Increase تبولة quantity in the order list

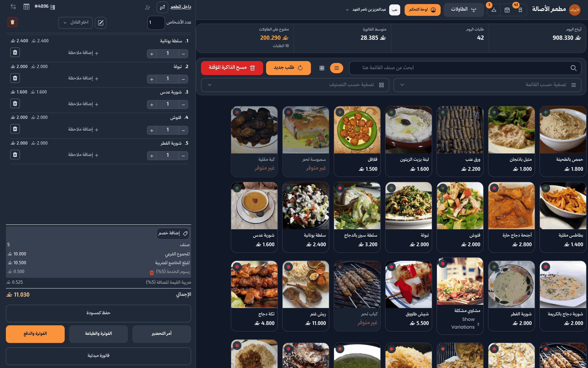[152, 79]
